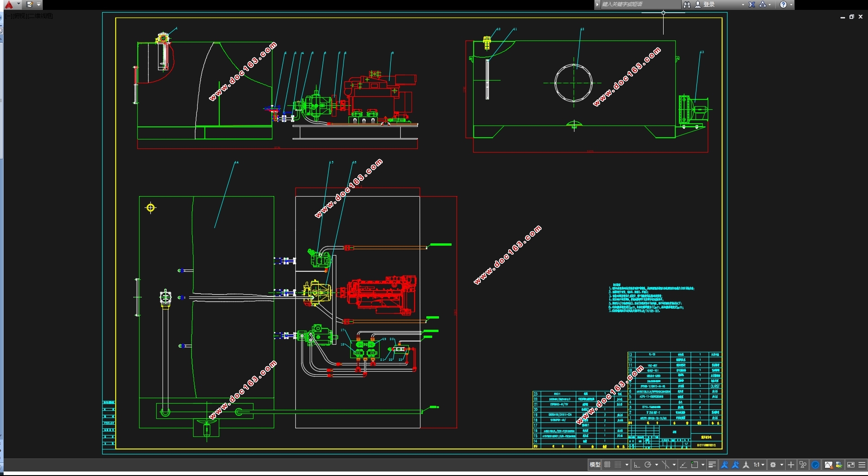Click the 登录 sign-in button

tap(705, 4)
